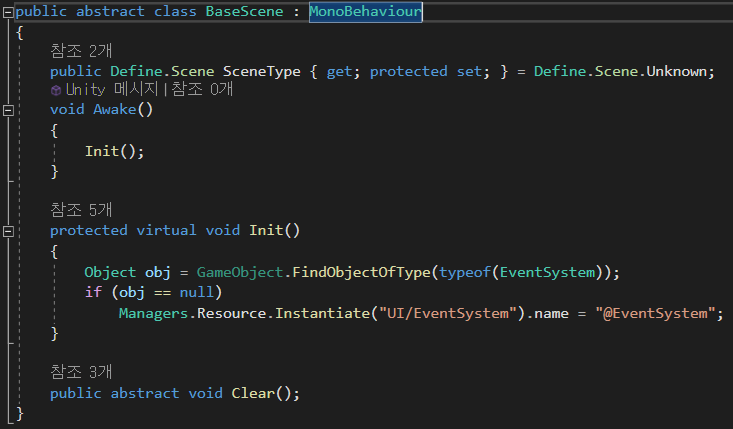Click the 'virtual' keyword
733x429 pixels.
pos(166,230)
